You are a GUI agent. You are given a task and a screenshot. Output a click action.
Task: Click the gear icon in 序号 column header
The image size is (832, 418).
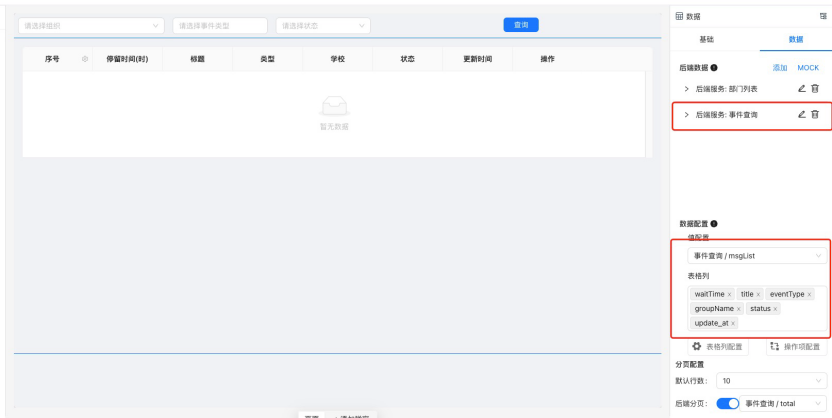tap(84, 60)
